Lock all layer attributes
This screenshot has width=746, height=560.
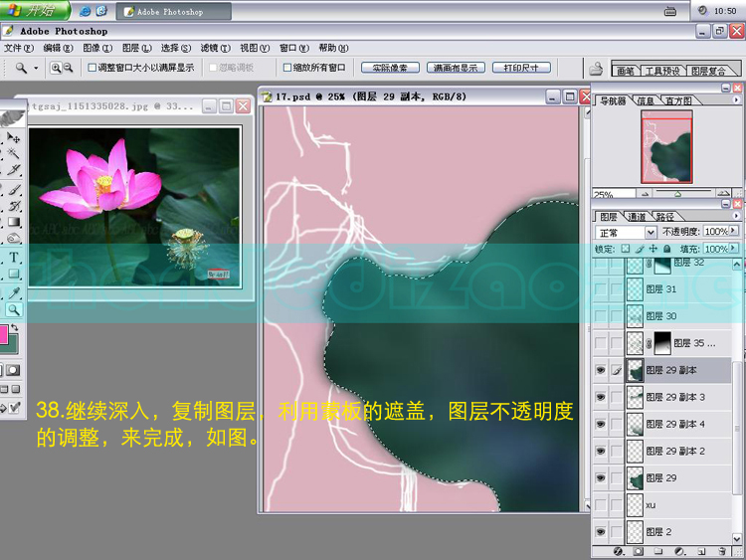666,249
